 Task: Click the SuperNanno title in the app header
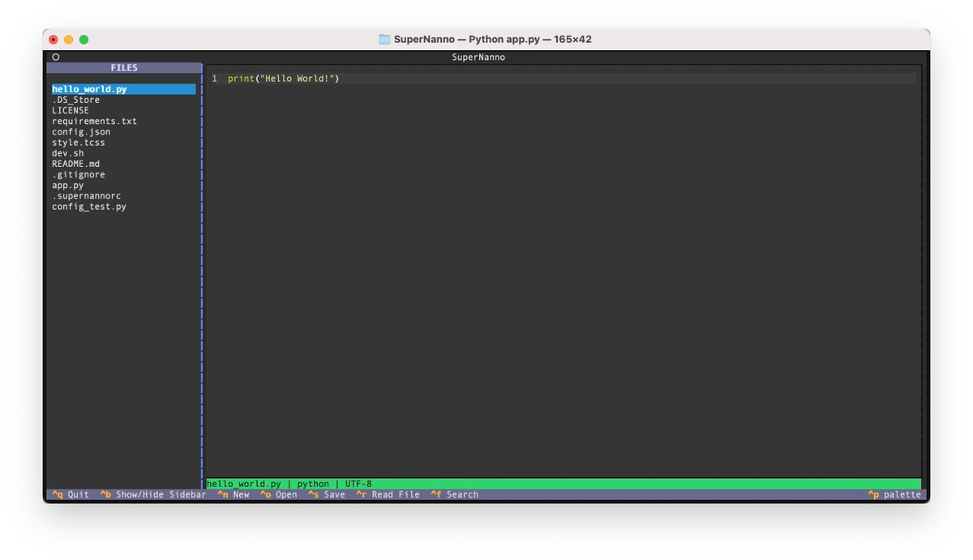478,58
